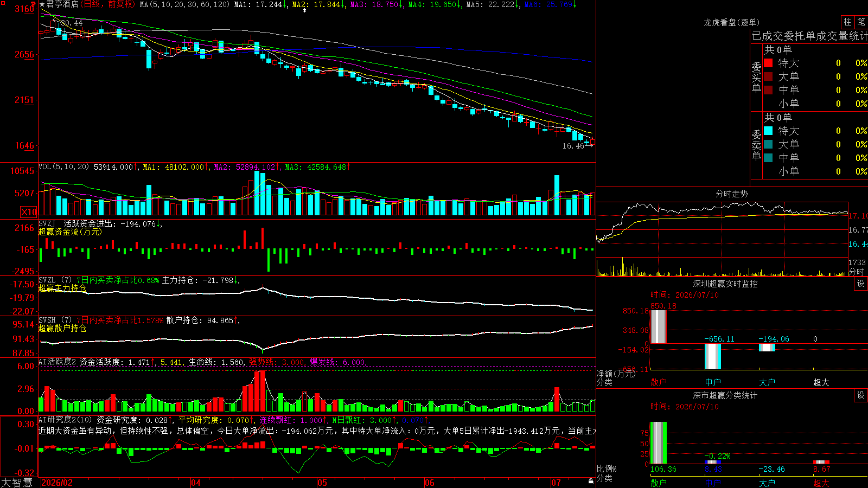
Task: Select 小单 row under 委卖单
Action: tap(815, 171)
